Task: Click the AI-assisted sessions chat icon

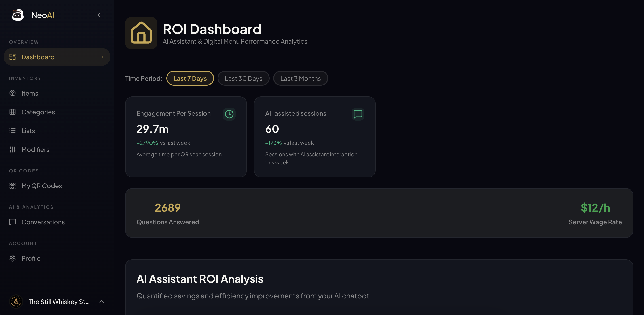Action: [358, 114]
